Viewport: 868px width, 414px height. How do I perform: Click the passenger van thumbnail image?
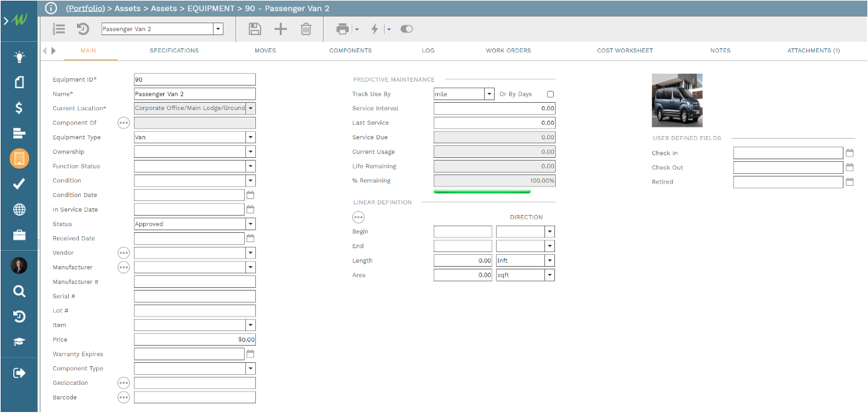pos(677,100)
